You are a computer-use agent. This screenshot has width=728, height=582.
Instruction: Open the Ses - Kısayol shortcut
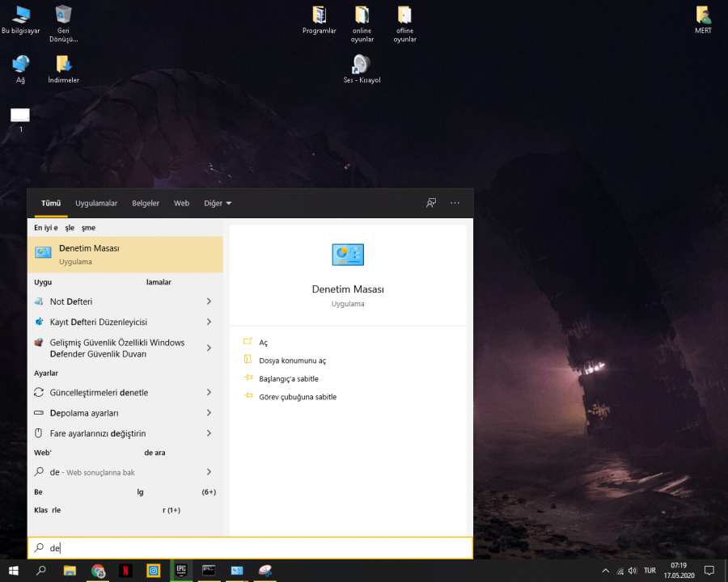(x=362, y=70)
